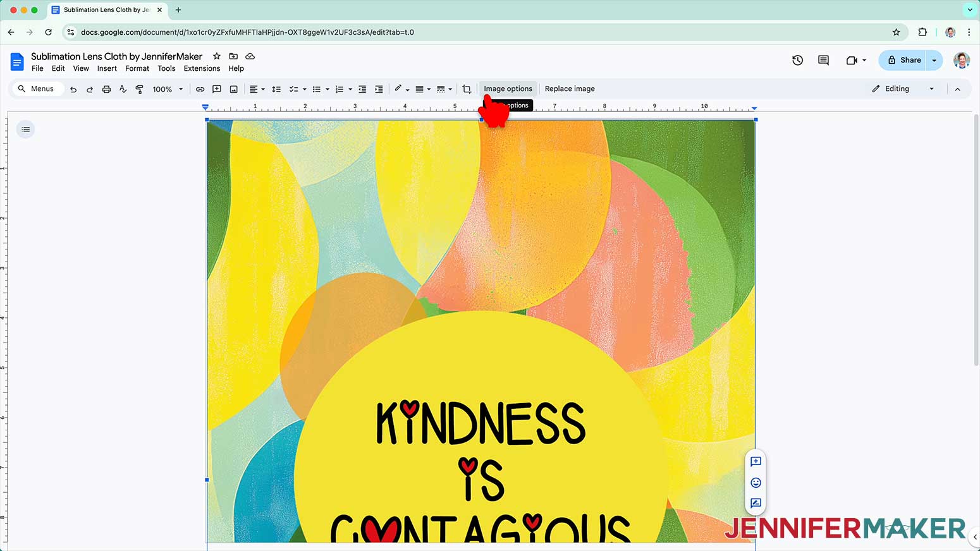Click the Image options button
The width and height of the screenshot is (980, 551).
508,89
